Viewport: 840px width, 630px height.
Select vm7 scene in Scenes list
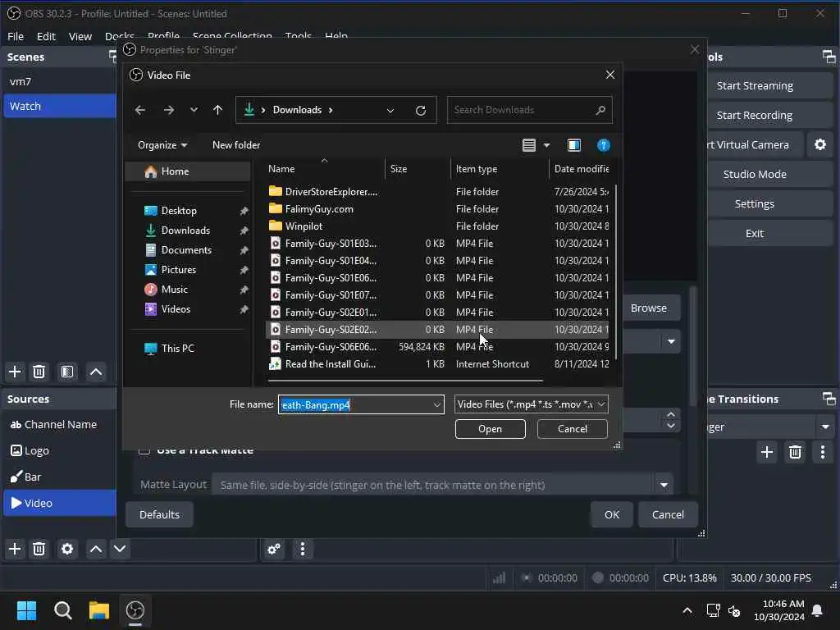click(59, 81)
